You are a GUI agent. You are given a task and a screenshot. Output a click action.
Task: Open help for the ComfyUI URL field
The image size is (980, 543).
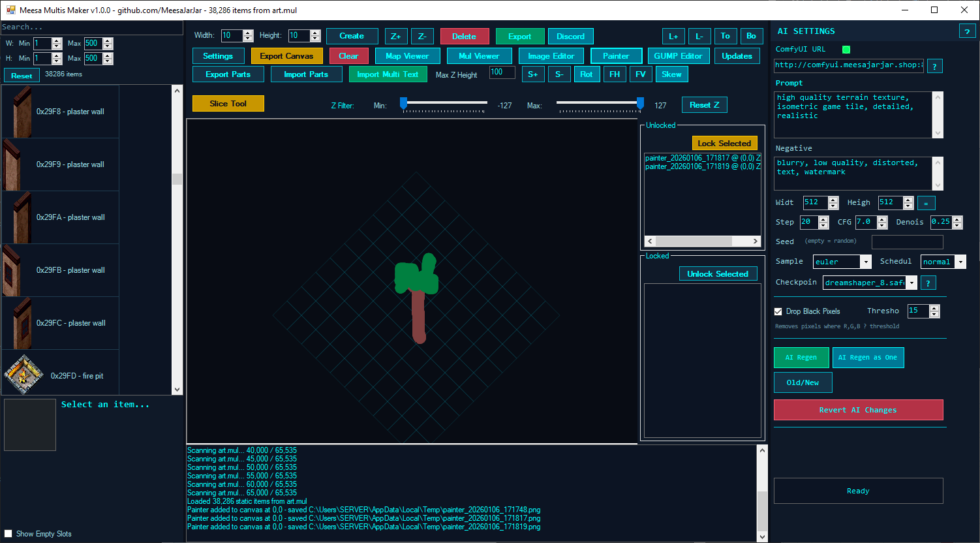[x=934, y=66]
